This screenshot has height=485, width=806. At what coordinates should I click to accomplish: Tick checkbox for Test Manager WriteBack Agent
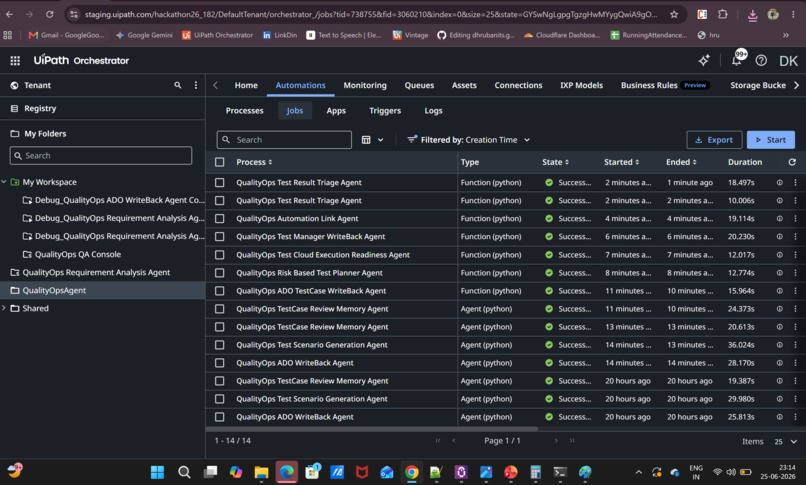(x=219, y=236)
